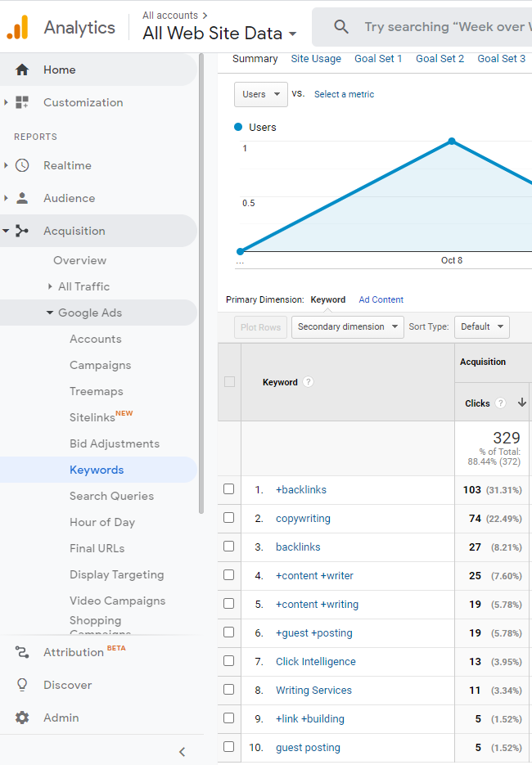Viewport: 532px width, 765px height.
Task: Open Search Queries report in sidebar
Action: (x=111, y=496)
